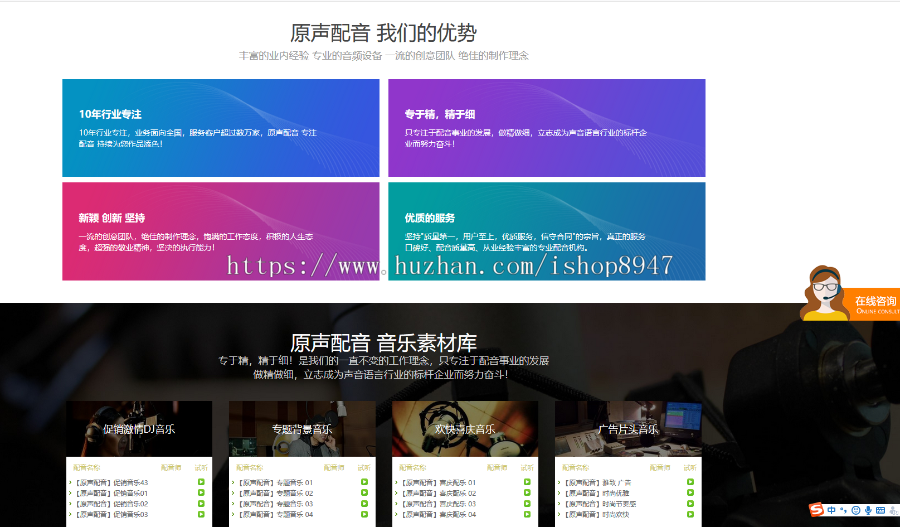The image size is (900, 527).
Task: Play the 专题音乐 03 preview
Action: point(364,503)
